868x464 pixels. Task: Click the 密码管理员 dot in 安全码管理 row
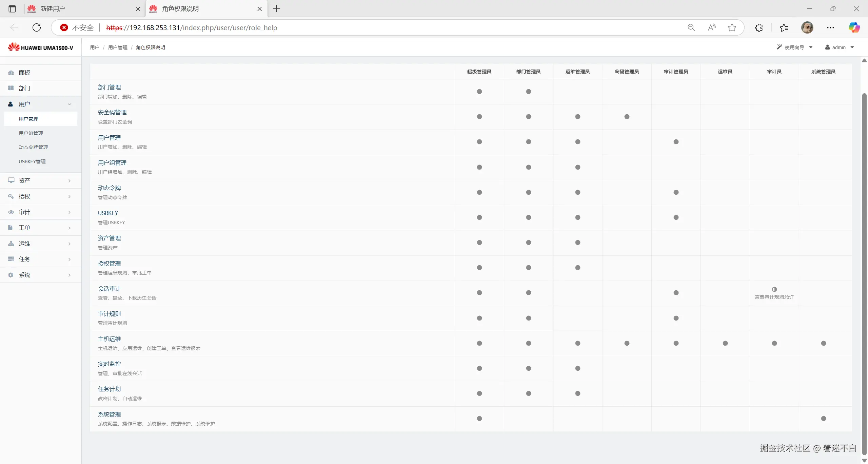627,117
